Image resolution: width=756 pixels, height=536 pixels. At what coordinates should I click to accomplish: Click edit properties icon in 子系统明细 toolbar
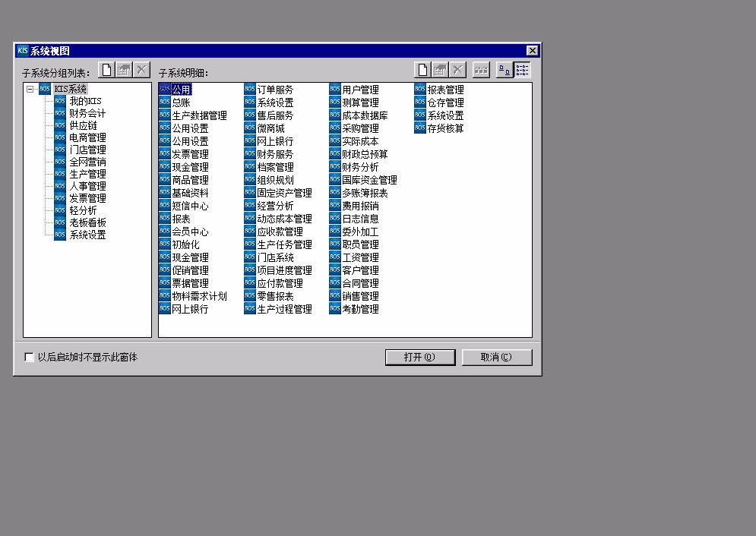pos(440,71)
